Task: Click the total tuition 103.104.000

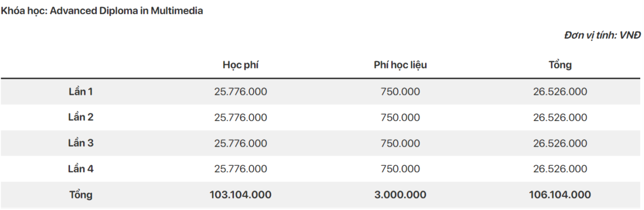Action: pyautogui.click(x=241, y=195)
